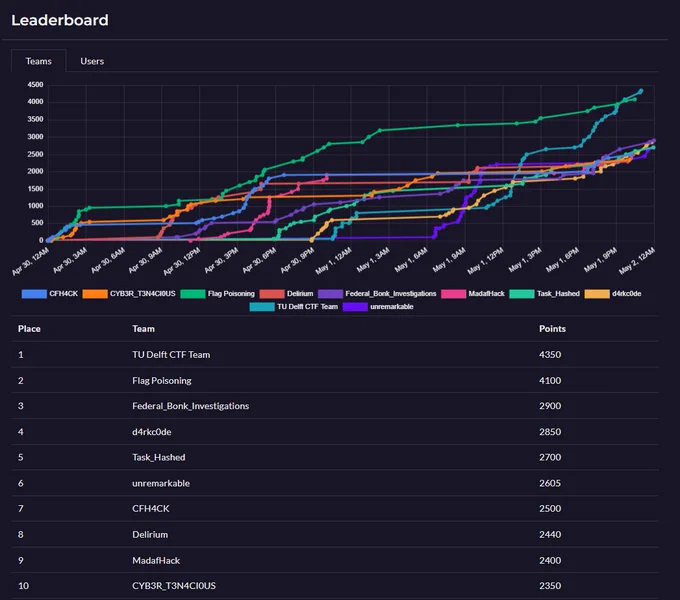
Task: Click the Apr 30, 12AM axis label
Action: pyautogui.click(x=30, y=262)
